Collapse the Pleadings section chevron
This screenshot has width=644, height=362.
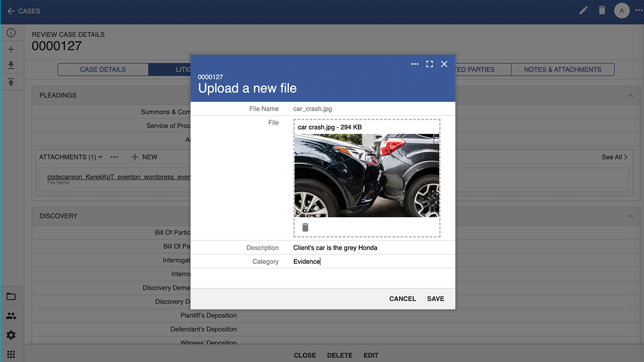pos(630,96)
